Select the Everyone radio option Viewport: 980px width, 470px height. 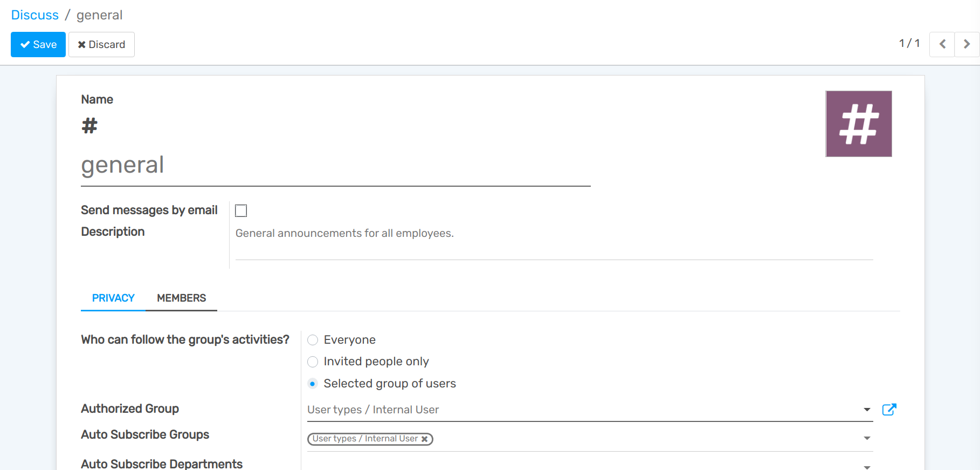pyautogui.click(x=313, y=340)
